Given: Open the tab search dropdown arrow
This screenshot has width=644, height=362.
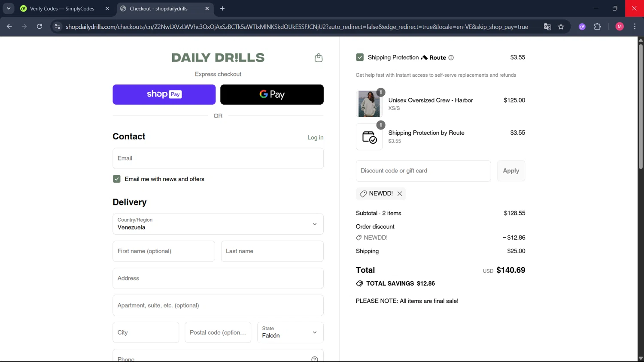Looking at the screenshot, I should coord(9,9).
